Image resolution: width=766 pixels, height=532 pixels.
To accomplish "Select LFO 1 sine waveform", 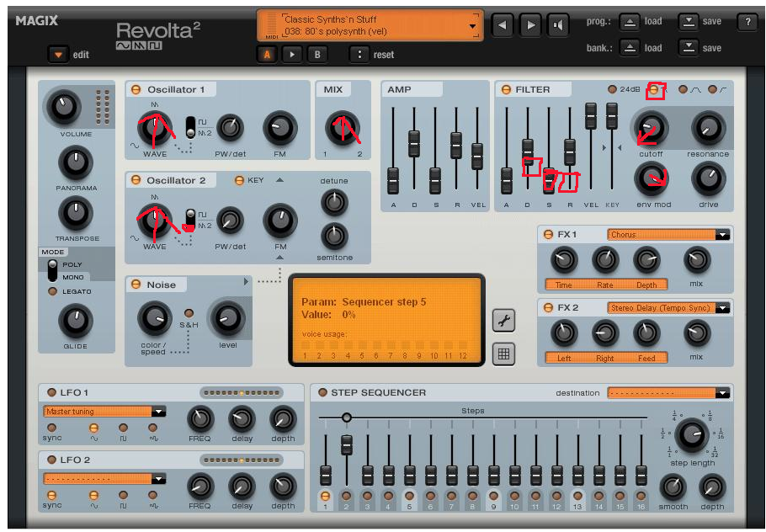I will [x=93, y=428].
